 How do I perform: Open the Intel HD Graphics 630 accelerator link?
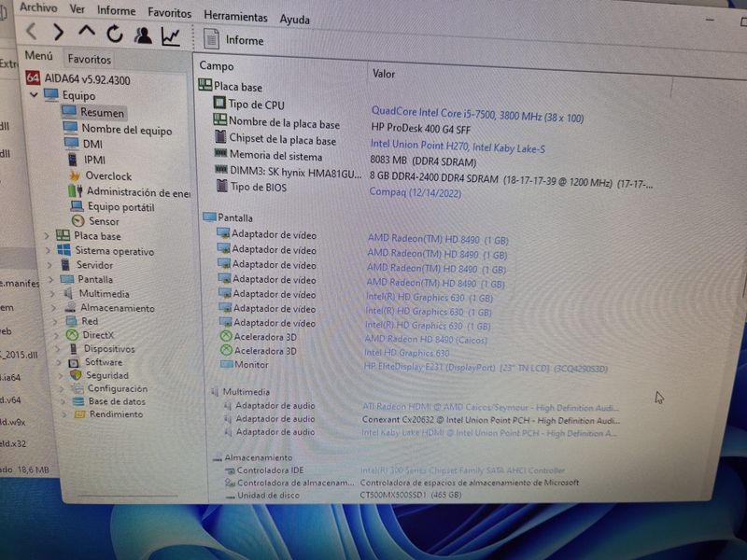[x=406, y=353]
